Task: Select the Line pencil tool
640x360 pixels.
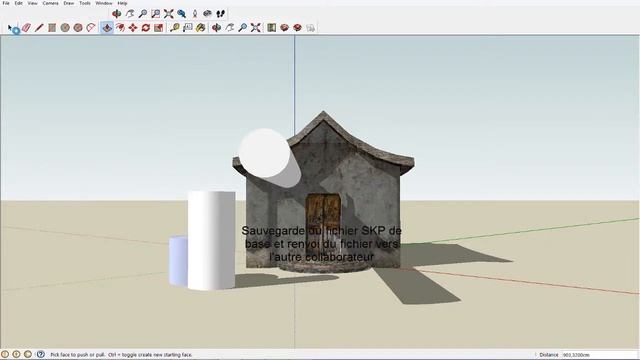Action: 39,28
